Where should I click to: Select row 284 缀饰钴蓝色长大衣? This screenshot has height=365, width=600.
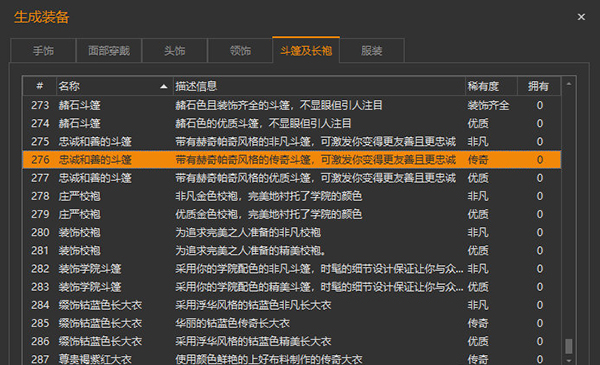[292, 305]
